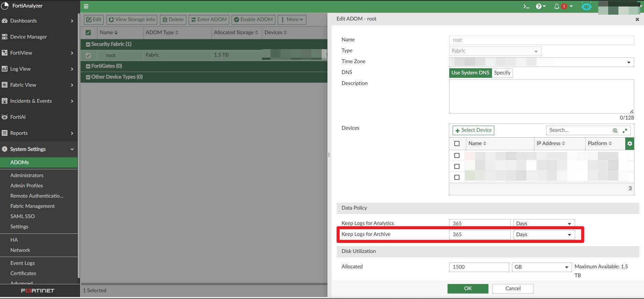
Task: Click the OK button to save ADOM
Action: (468, 288)
